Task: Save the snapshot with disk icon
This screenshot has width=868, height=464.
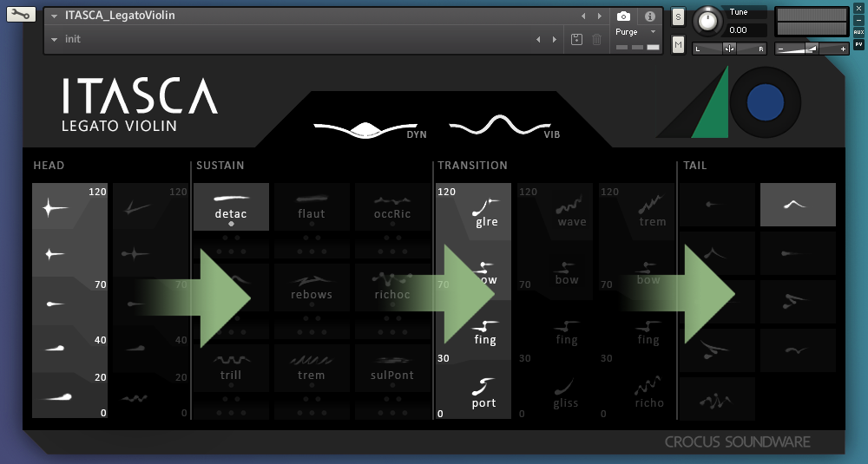Action: pos(576,39)
